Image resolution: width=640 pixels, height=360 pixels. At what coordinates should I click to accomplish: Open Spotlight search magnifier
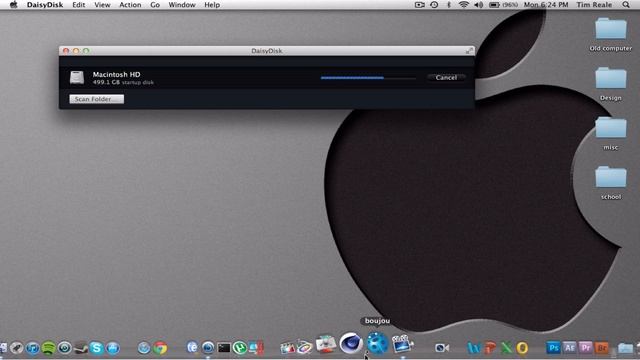(626, 5)
